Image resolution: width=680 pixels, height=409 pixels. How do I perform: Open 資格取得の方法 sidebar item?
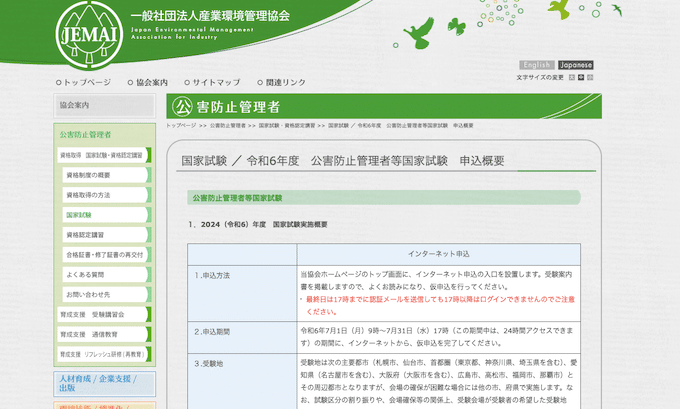click(107, 195)
